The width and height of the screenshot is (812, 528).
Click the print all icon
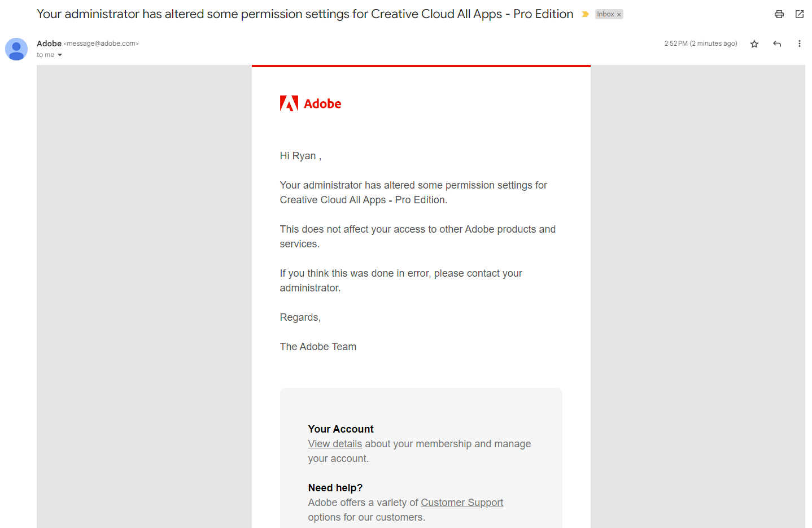coord(779,14)
